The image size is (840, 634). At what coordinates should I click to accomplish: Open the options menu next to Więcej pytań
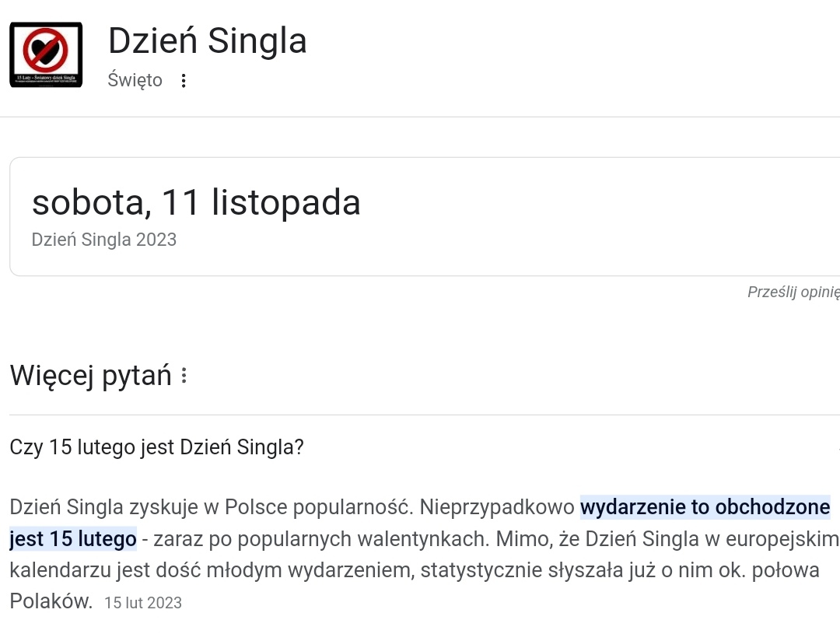pyautogui.click(x=184, y=377)
